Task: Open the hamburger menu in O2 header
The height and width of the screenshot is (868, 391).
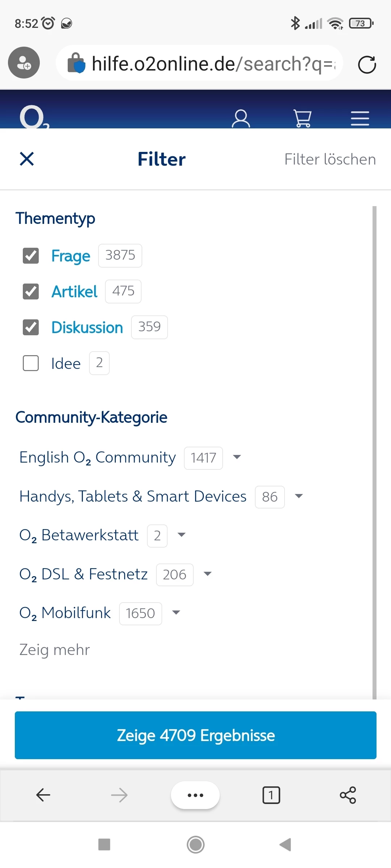Action: pyautogui.click(x=360, y=119)
